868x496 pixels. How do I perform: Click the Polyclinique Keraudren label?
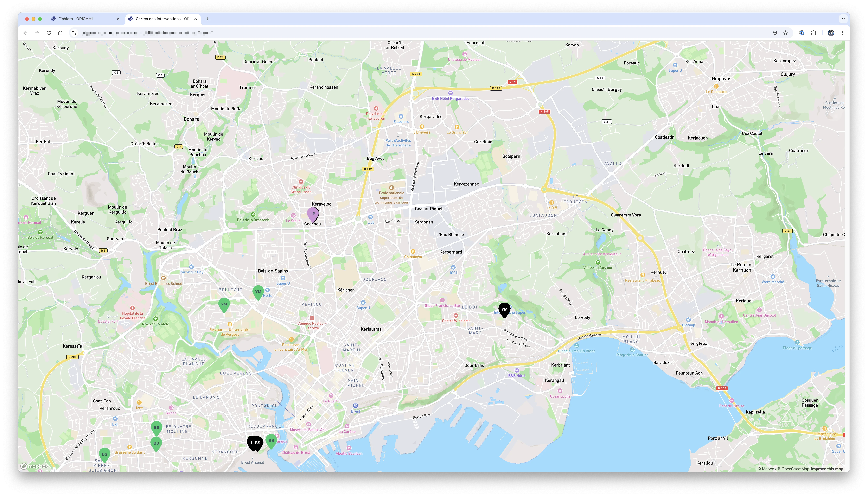pyautogui.click(x=376, y=116)
